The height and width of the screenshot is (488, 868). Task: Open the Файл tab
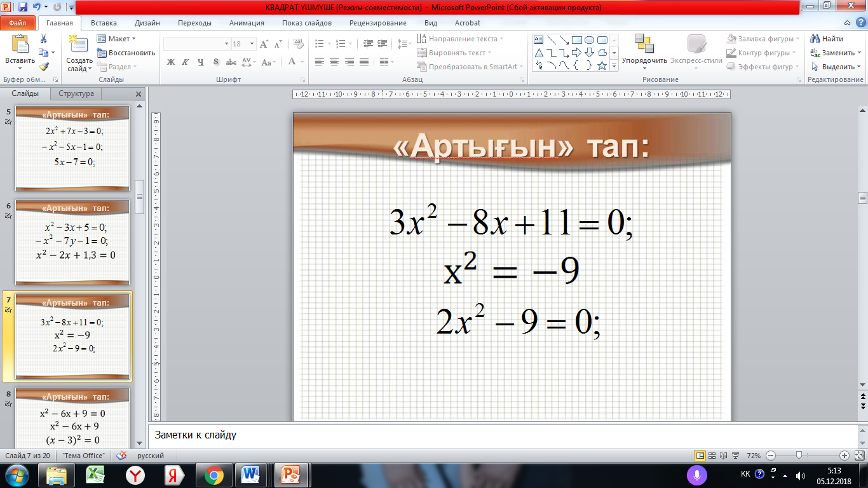click(18, 23)
